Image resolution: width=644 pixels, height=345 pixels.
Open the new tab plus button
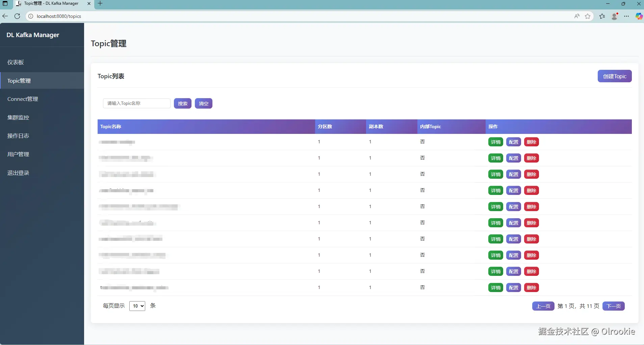tap(100, 3)
